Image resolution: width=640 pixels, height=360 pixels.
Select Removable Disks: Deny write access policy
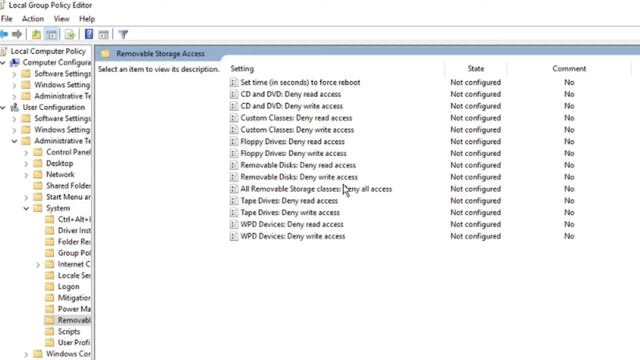coord(299,177)
